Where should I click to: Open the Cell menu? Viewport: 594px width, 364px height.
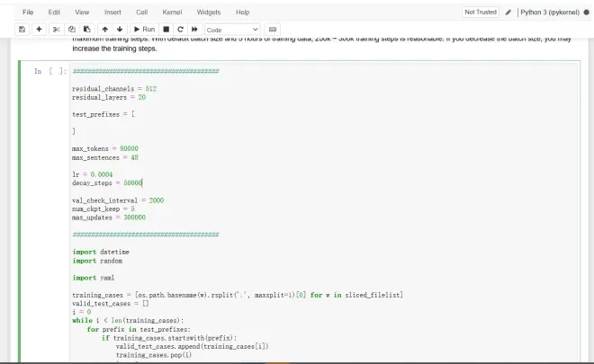(142, 12)
